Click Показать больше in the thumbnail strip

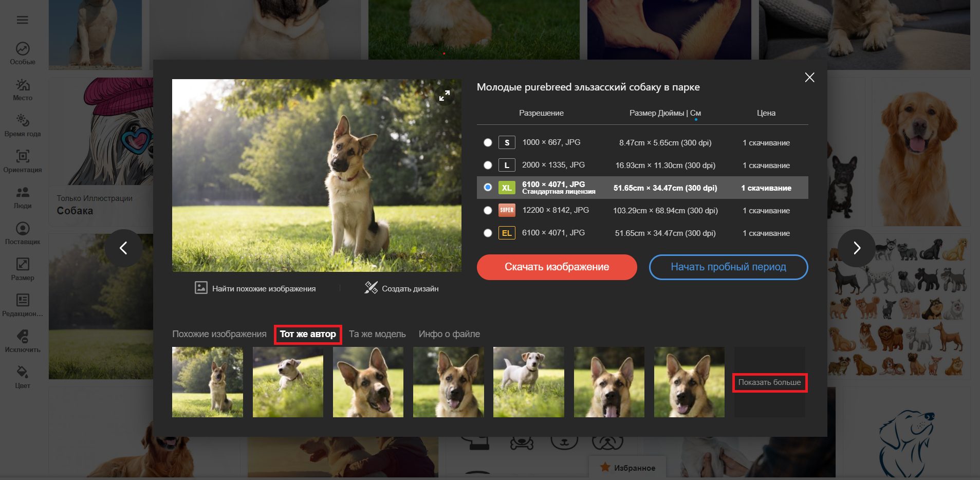coord(770,382)
